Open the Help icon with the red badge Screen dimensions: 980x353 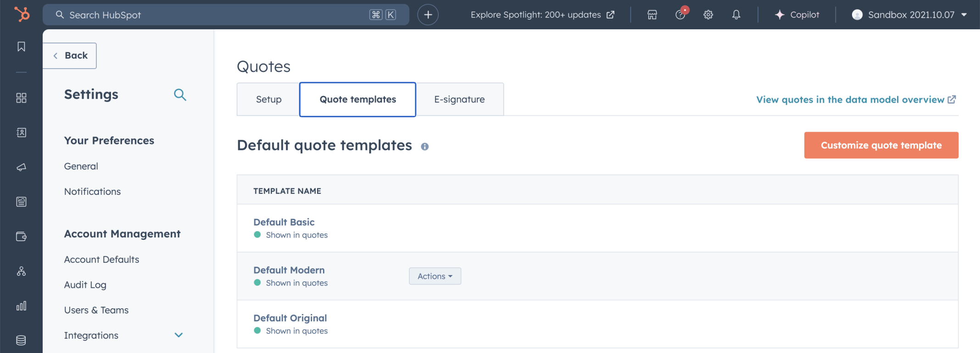(x=681, y=14)
